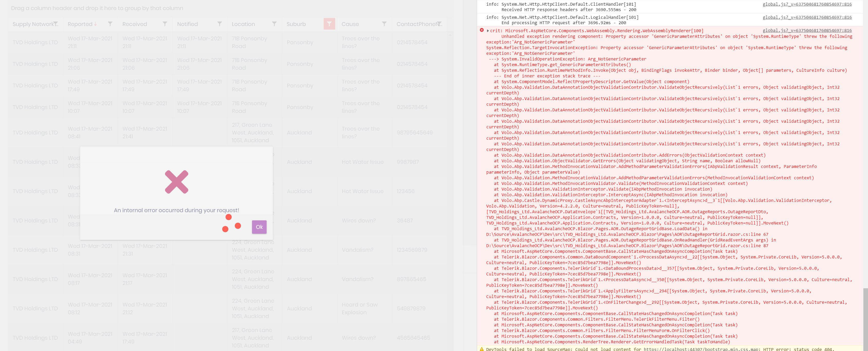Open the Received column filter
The width and height of the screenshot is (868, 351).
[x=165, y=24]
